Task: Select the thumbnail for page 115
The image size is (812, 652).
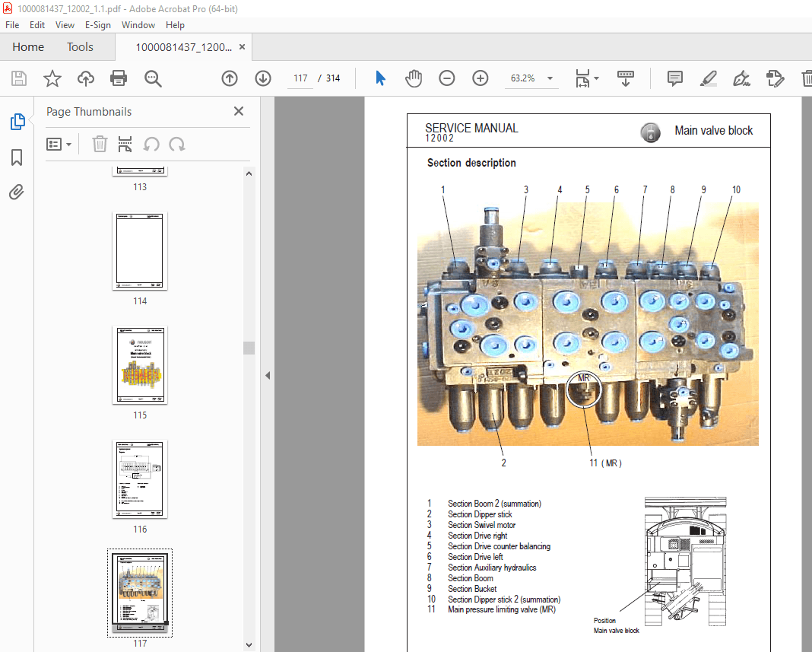Action: point(140,365)
